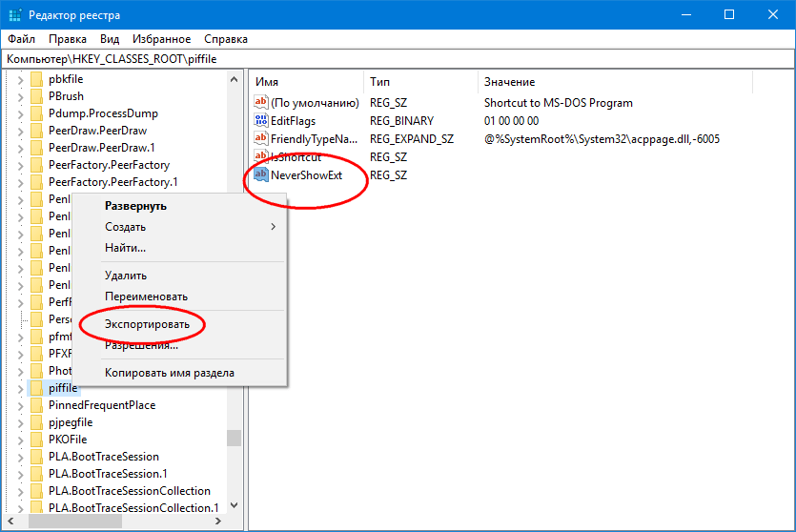Open the Избранное menu
Screen dimensions: 796x532
point(162,39)
